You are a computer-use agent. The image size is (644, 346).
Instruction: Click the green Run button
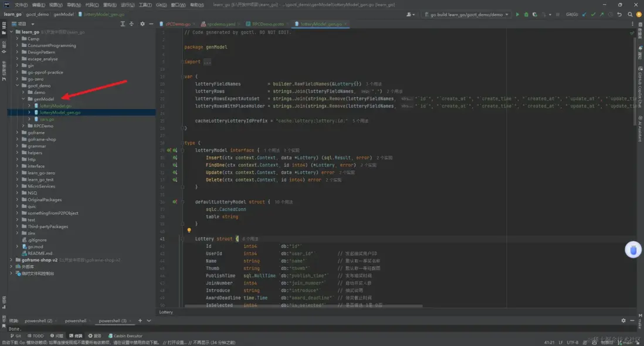point(517,14)
